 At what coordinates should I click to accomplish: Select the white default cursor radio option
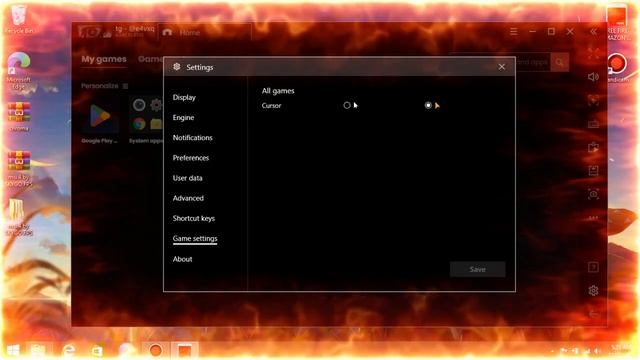tap(347, 105)
